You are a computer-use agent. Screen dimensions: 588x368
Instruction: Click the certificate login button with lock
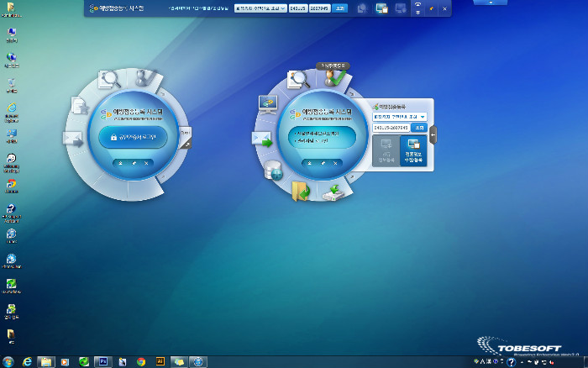click(x=133, y=136)
